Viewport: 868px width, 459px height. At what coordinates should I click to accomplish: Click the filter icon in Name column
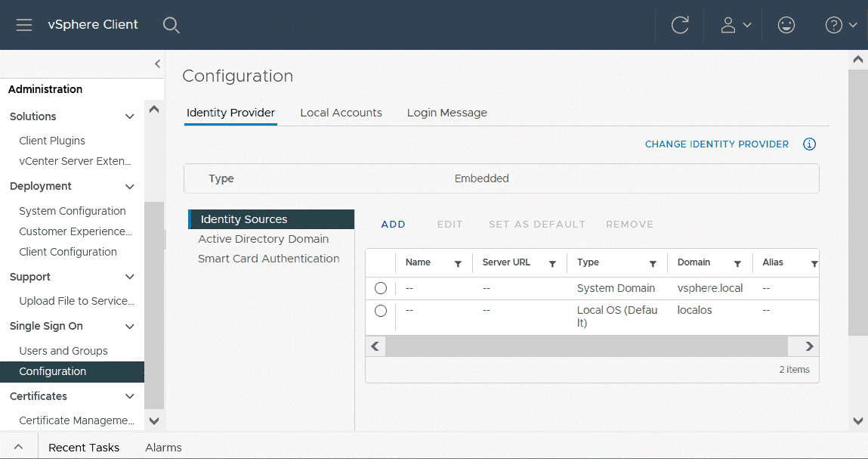pyautogui.click(x=458, y=264)
